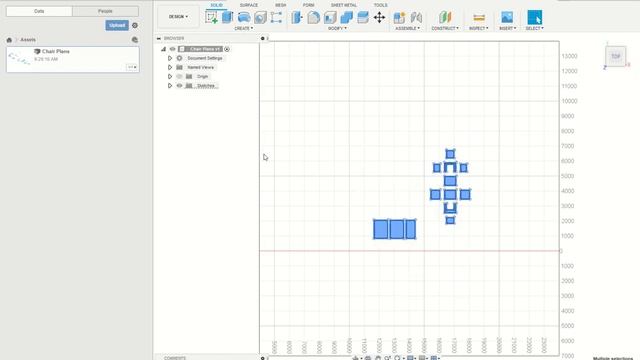Viewport: 640px width, 360px height.
Task: Select the Measure tool icon
Action: tap(479, 17)
